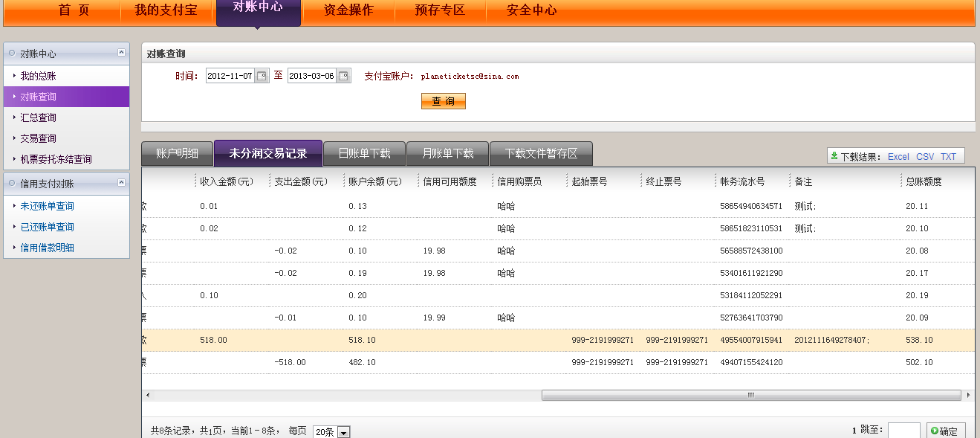The height and width of the screenshot is (438, 980).
Task: Select 汇总查询 in the sidebar
Action: (38, 117)
